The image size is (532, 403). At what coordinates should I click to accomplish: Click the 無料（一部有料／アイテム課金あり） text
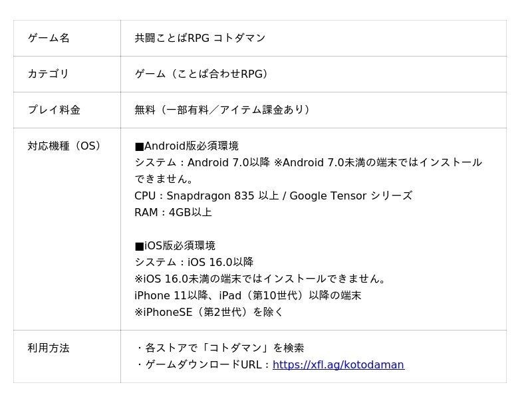(222, 110)
